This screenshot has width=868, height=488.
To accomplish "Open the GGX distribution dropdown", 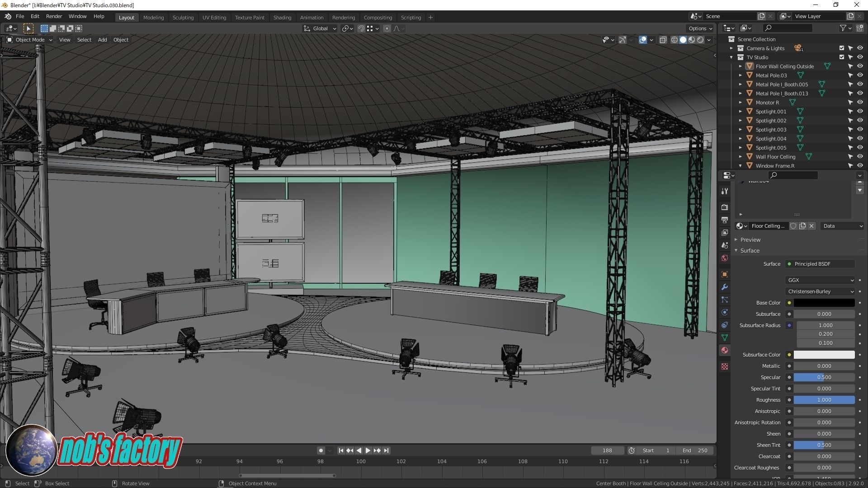I will [820, 280].
